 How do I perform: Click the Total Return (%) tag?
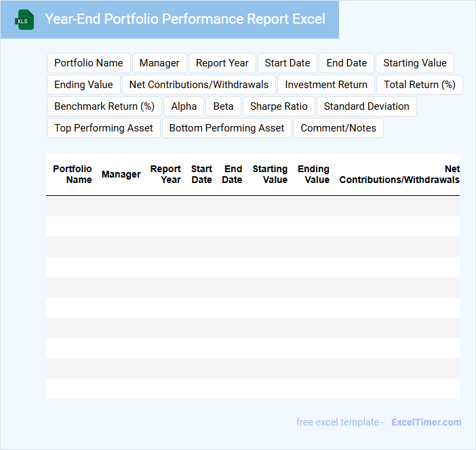coord(420,85)
